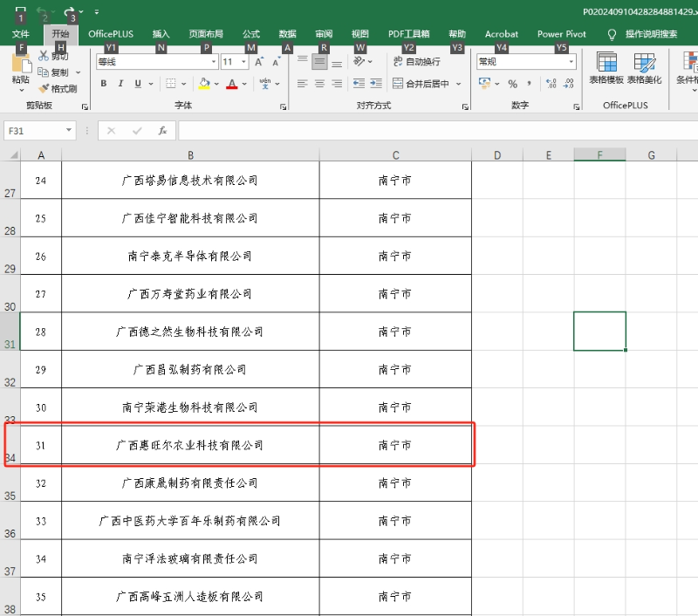Switch to the Data (数据) tab
The height and width of the screenshot is (616, 698).
(288, 34)
